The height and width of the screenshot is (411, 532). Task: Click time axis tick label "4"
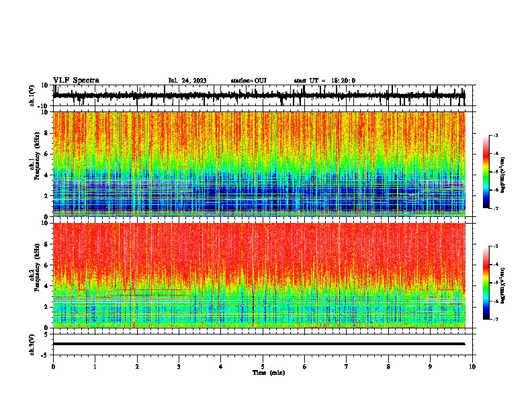[221, 367]
